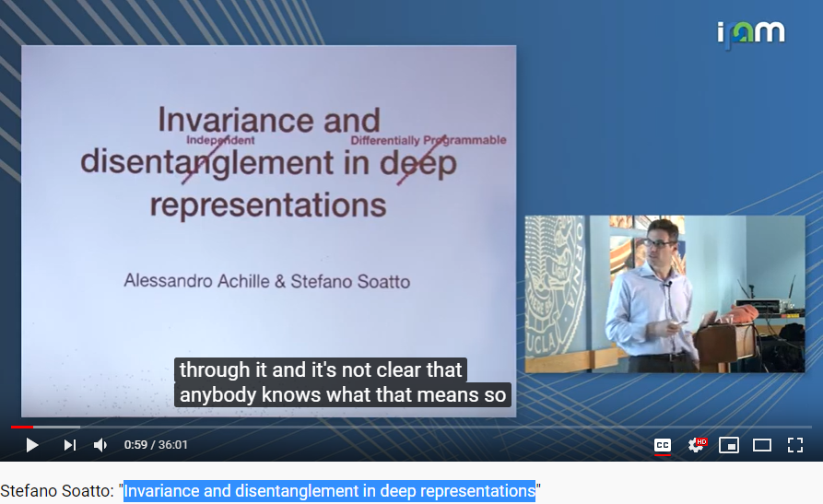Screen dimensions: 823x504
Task: Click the red 'Independent' annotation on the slide
Action: click(220, 140)
